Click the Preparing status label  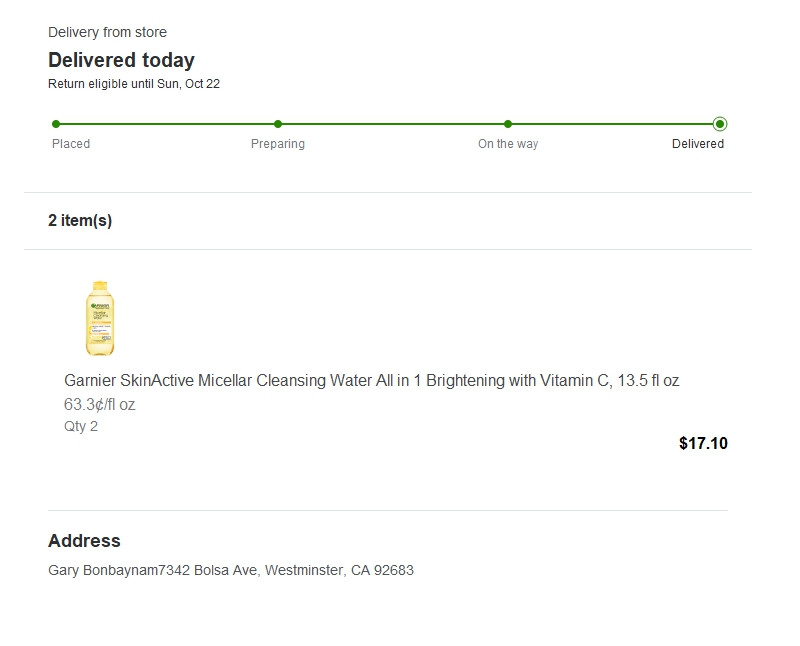coord(278,144)
